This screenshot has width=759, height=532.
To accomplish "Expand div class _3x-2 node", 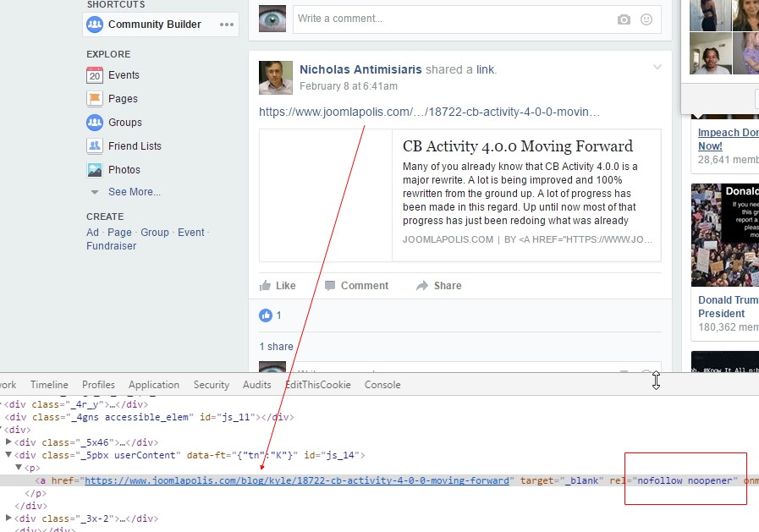I will [8, 518].
